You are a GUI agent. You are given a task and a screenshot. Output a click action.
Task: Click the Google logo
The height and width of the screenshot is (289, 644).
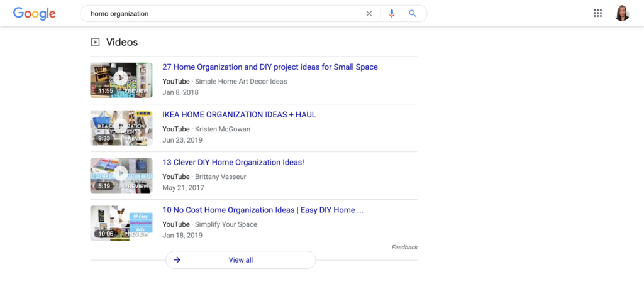tap(35, 14)
